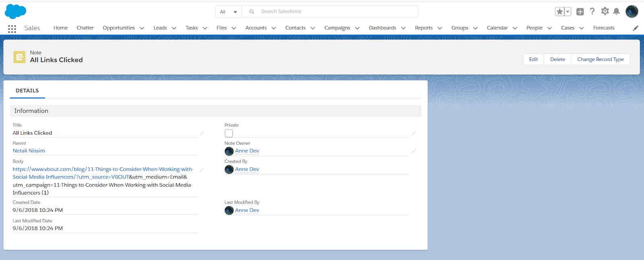This screenshot has width=644, height=260.
Task: Click the Edit button
Action: click(x=533, y=59)
